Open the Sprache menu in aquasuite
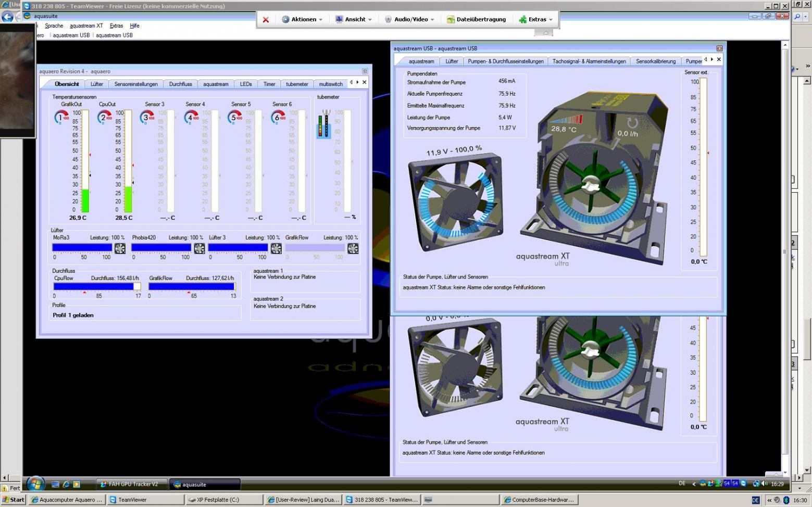The image size is (812, 507). 54,26
